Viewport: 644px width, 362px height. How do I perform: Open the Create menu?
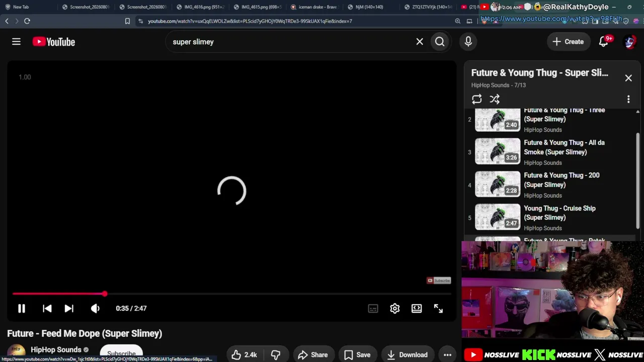tap(569, 42)
